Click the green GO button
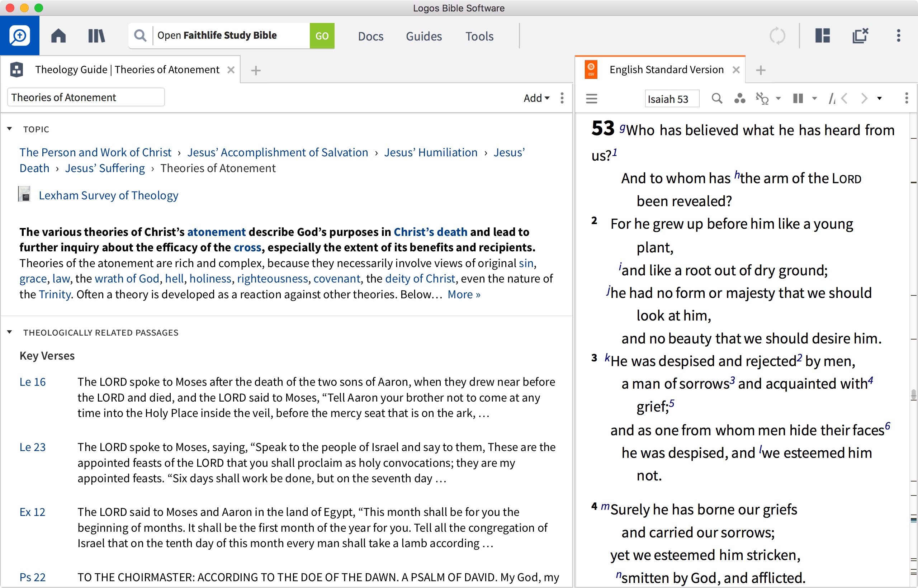This screenshot has width=918, height=588. tap(322, 35)
